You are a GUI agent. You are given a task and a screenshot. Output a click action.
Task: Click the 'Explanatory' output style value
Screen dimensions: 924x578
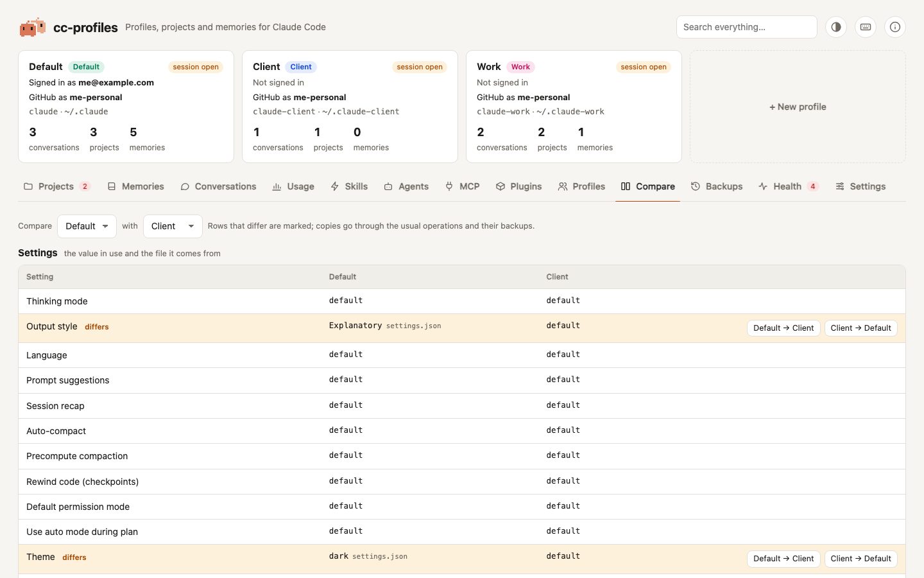(x=355, y=326)
